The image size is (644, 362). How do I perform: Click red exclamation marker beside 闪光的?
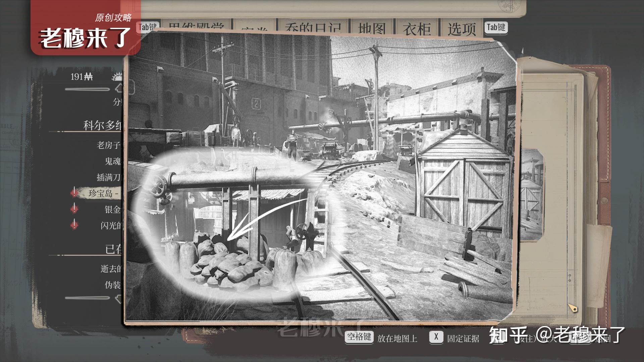pyautogui.click(x=74, y=225)
